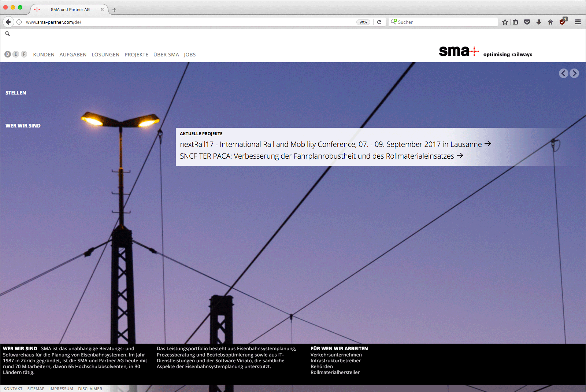
Task: Open the downloads arrow icon
Action: point(539,22)
